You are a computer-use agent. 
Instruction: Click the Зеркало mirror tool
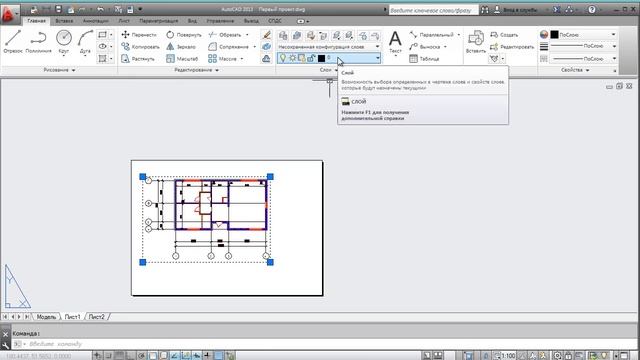[x=181, y=47]
